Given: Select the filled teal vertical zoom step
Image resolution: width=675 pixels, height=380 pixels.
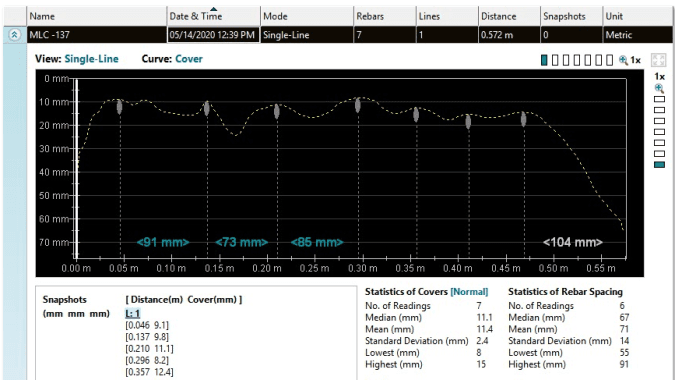Looking at the screenshot, I should pos(659,164).
